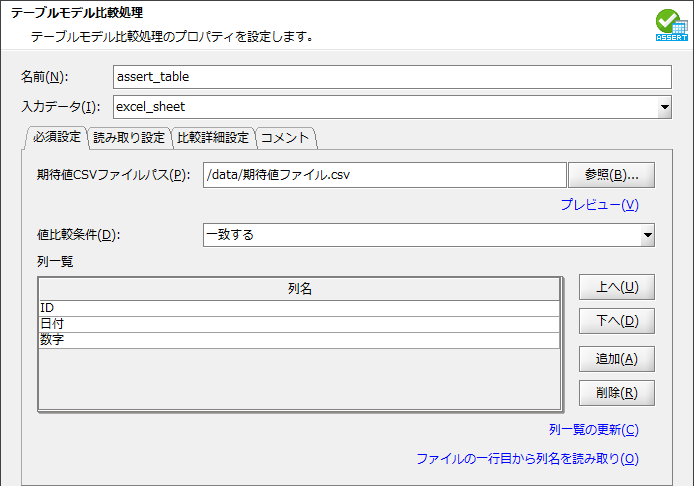
Task: Open the 入力データ dropdown
Action: [664, 106]
